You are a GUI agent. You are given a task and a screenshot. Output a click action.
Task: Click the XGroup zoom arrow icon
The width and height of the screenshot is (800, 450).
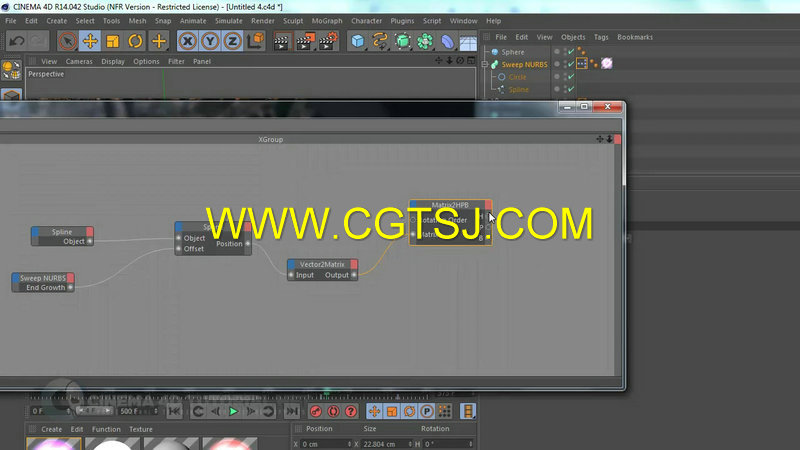click(609, 139)
